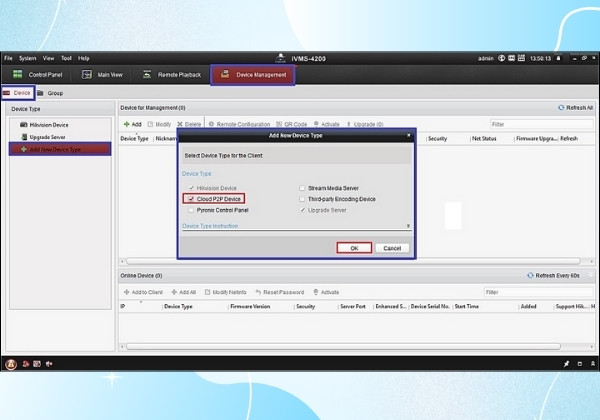Click OK in the Add New Device Type dialog
Viewport: 600px width, 420px height.
tap(354, 248)
